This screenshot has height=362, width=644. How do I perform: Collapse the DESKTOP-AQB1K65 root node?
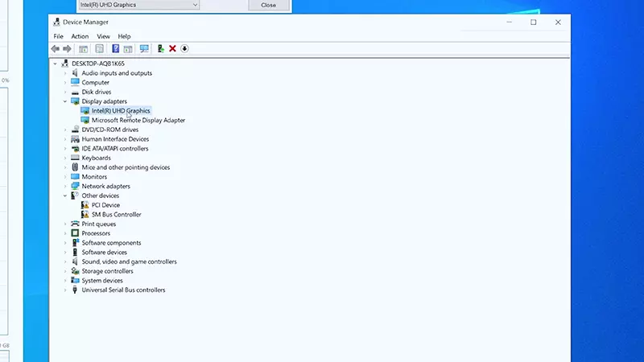55,64
